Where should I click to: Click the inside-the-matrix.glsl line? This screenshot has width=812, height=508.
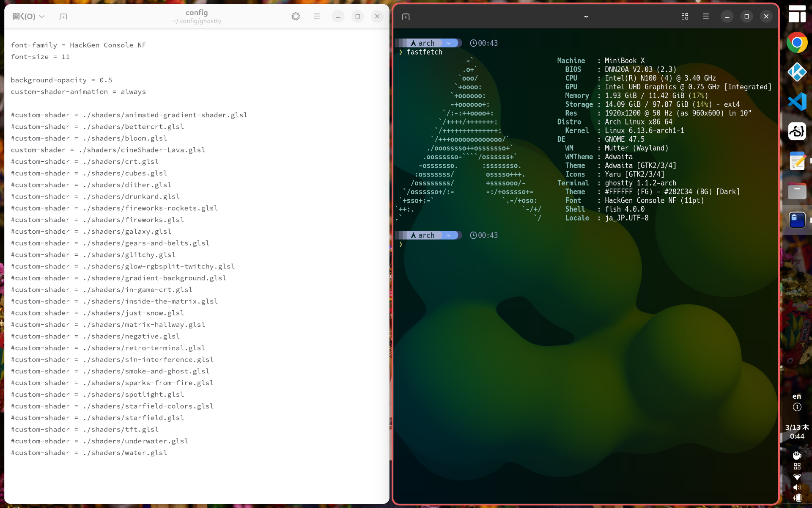click(114, 301)
